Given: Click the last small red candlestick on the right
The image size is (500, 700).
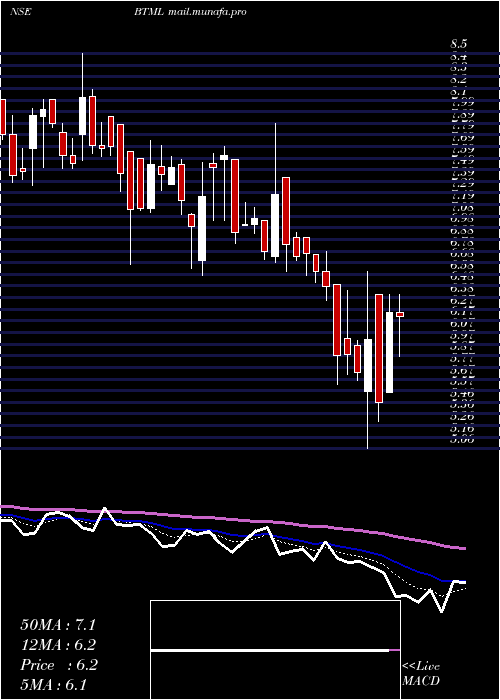Looking at the screenshot, I should click(x=400, y=314).
